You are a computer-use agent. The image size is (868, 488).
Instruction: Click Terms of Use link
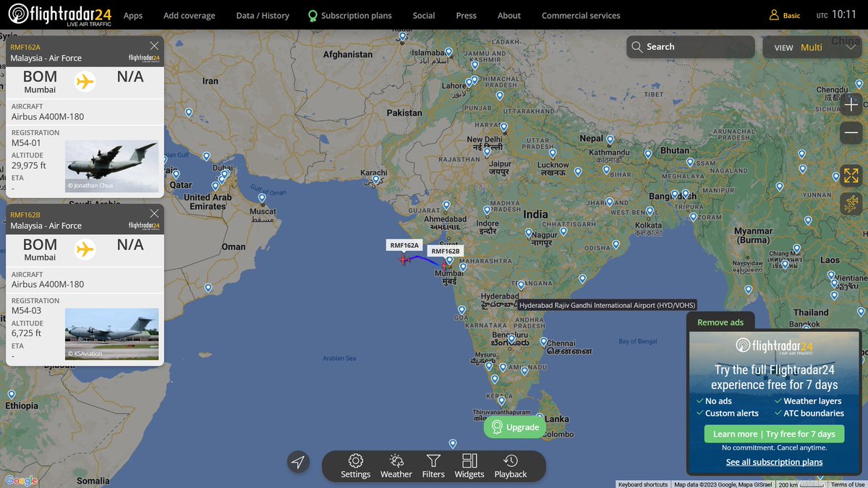pyautogui.click(x=848, y=484)
